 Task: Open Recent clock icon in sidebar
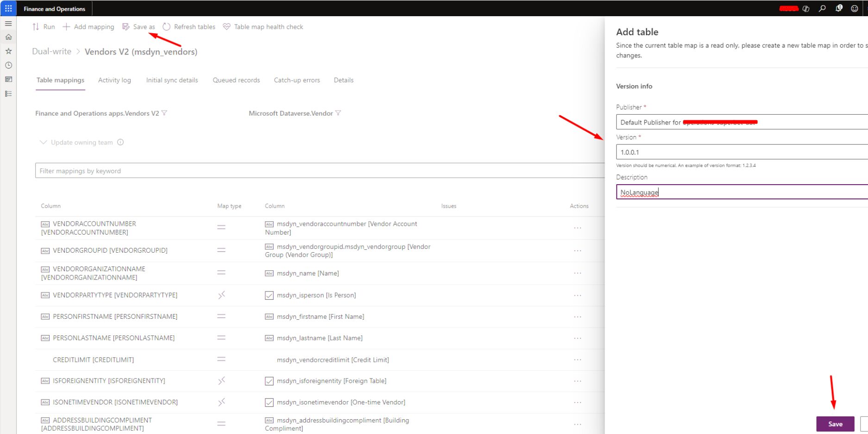click(x=8, y=65)
